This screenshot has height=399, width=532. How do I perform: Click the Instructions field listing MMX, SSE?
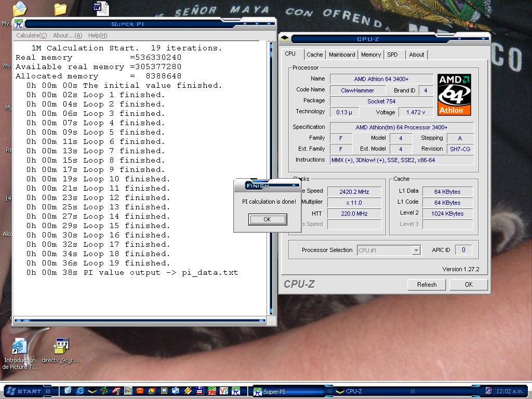[x=402, y=160]
